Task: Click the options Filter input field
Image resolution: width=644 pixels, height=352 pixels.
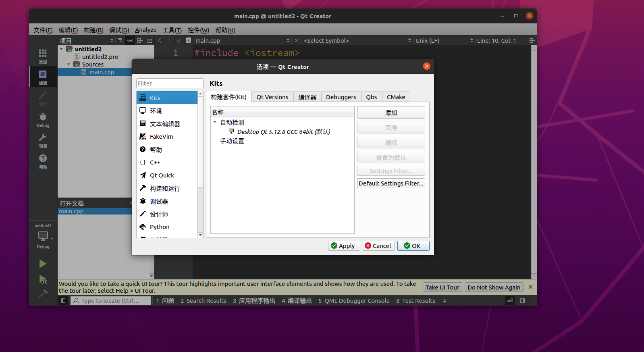Action: coord(170,83)
